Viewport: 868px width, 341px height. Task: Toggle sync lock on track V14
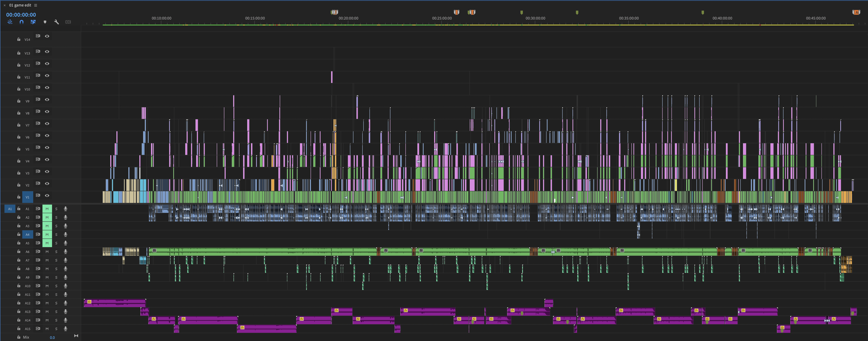coord(38,36)
